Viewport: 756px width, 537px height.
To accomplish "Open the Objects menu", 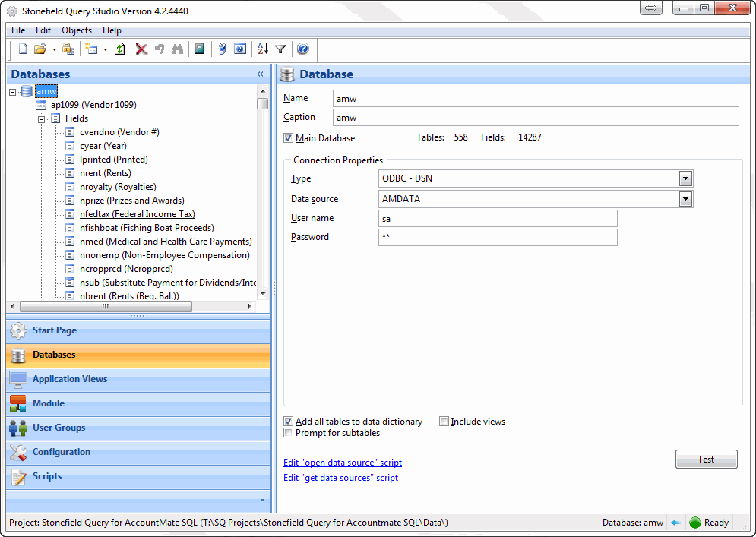I will [x=76, y=30].
